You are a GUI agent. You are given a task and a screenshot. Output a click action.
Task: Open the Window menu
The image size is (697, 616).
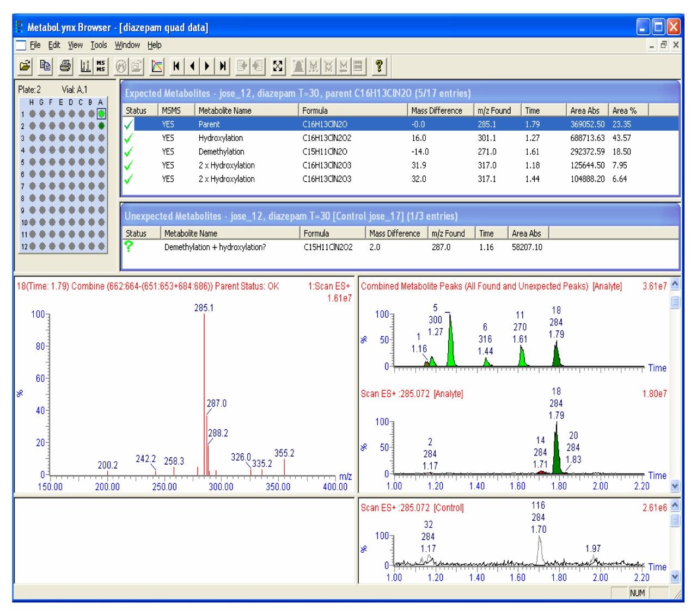127,45
